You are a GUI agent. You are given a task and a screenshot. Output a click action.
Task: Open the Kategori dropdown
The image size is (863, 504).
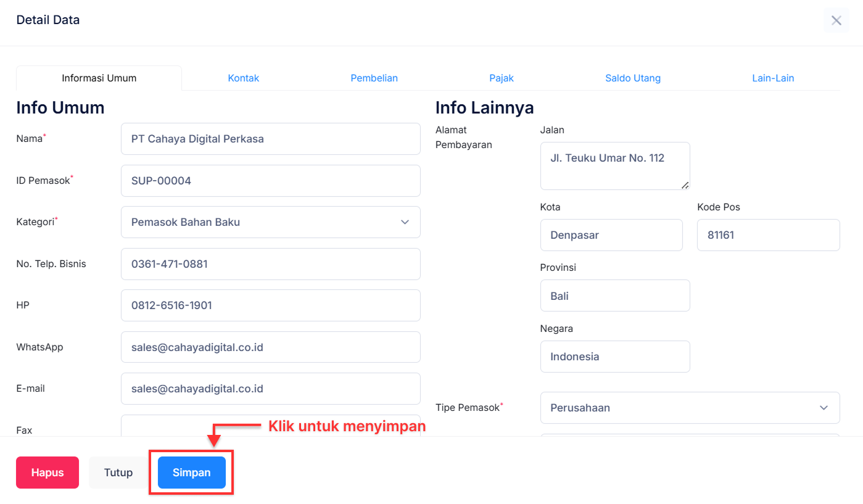coord(270,222)
